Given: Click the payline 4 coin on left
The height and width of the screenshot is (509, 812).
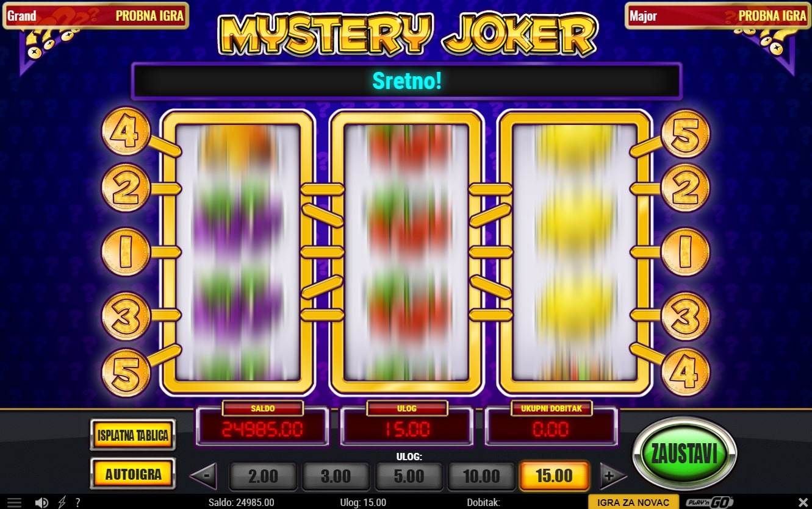Looking at the screenshot, I should tap(125, 132).
